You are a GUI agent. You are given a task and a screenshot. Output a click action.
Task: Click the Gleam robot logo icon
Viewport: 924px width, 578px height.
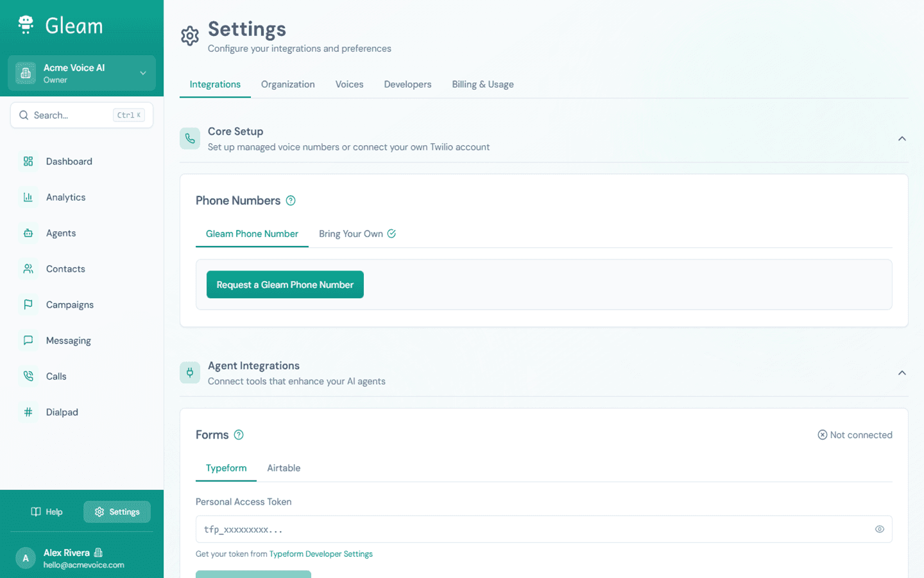(26, 24)
